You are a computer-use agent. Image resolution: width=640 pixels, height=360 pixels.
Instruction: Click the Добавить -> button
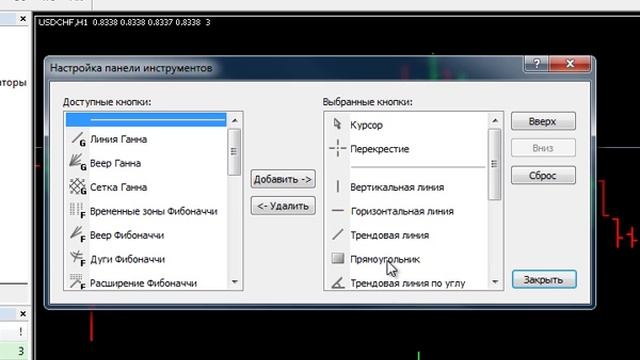(x=283, y=179)
